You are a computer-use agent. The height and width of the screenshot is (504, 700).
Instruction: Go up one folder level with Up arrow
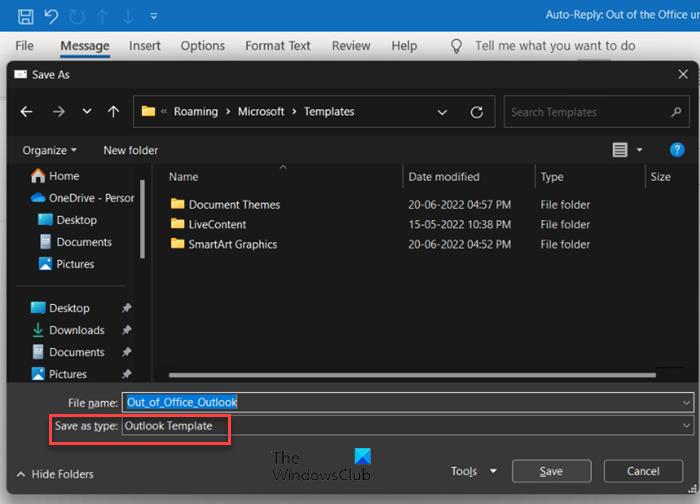(114, 112)
